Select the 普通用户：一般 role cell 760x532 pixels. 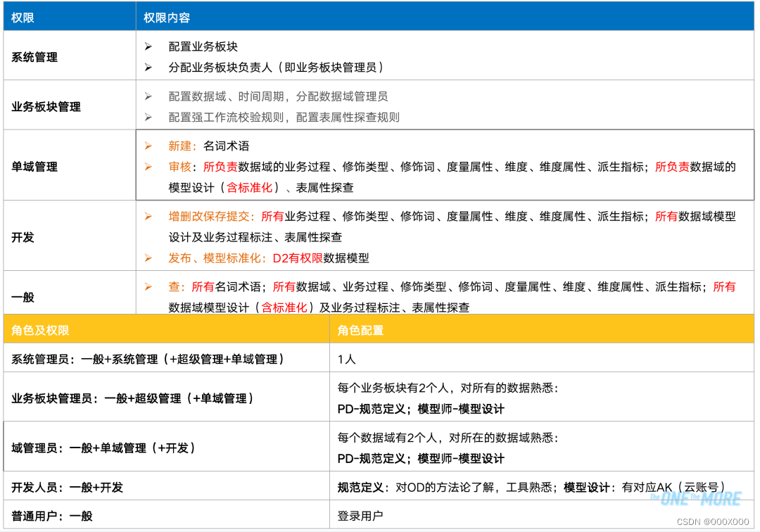52,516
